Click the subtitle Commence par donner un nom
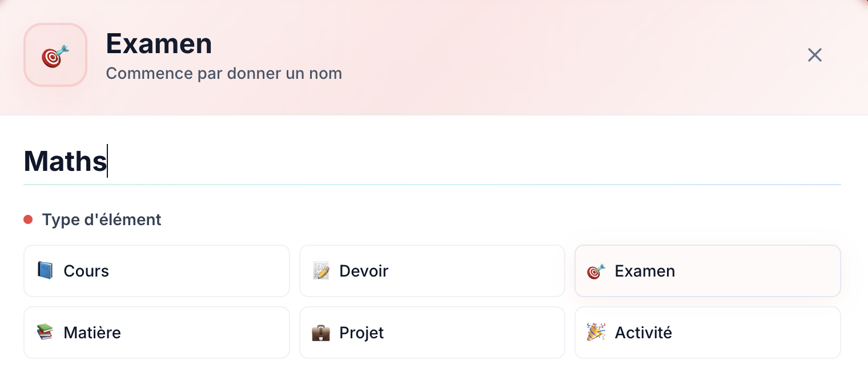Screen dimensions: 868x376 [x=224, y=74]
